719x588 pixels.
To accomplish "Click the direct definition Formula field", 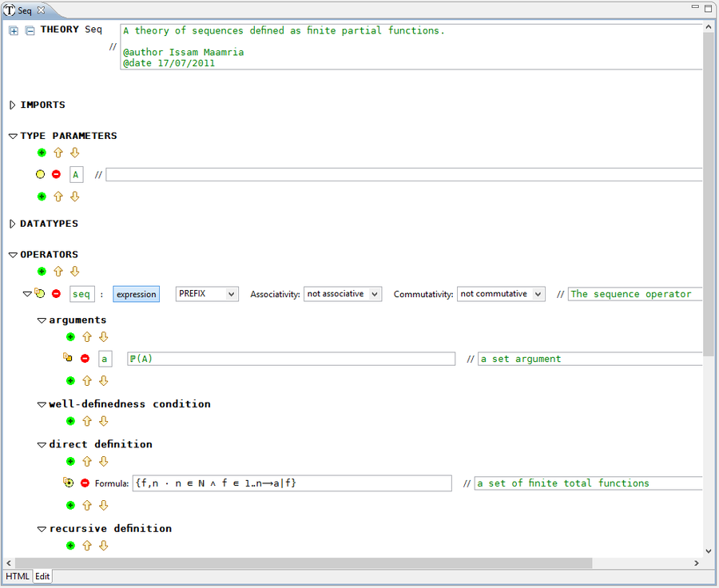I will [292, 483].
